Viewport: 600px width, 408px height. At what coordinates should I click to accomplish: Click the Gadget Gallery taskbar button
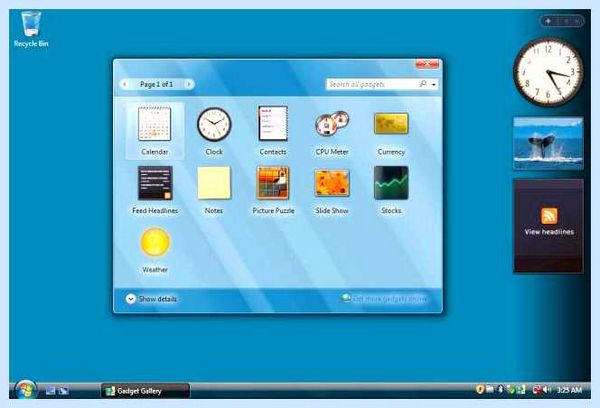(145, 391)
